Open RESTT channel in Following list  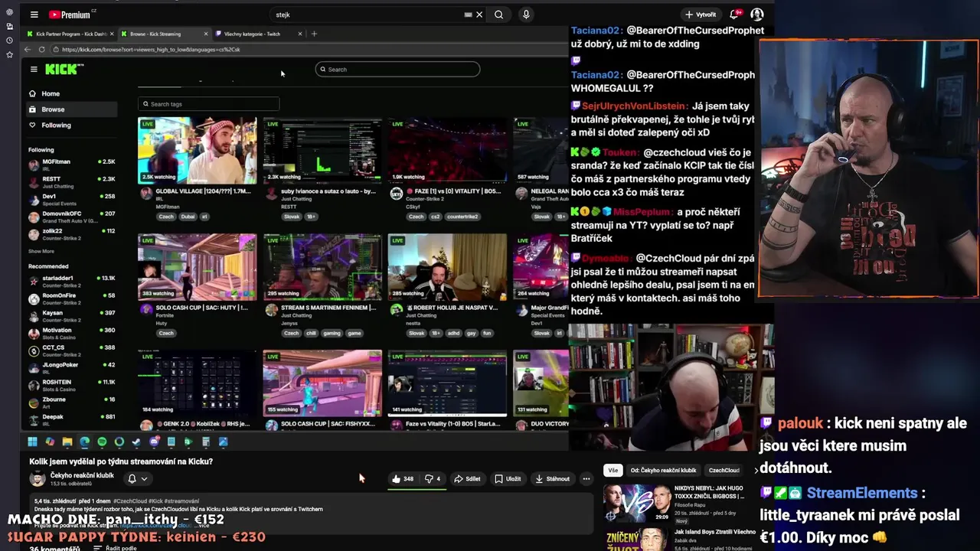pyautogui.click(x=71, y=182)
